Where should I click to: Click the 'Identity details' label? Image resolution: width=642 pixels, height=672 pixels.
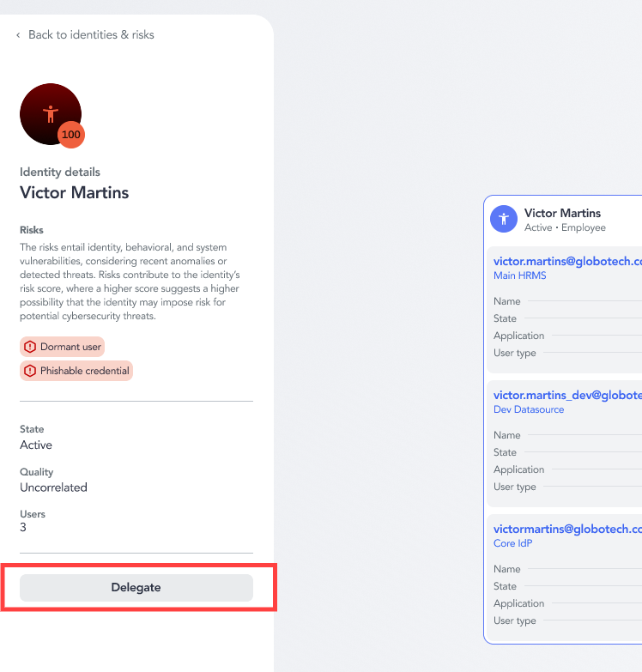point(60,172)
